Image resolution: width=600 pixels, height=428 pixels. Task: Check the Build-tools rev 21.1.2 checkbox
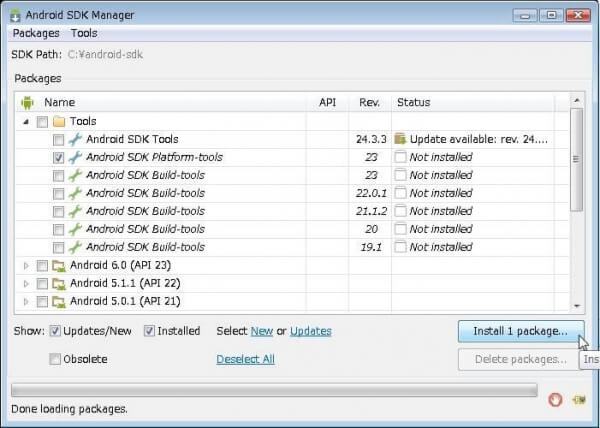pyautogui.click(x=58, y=212)
